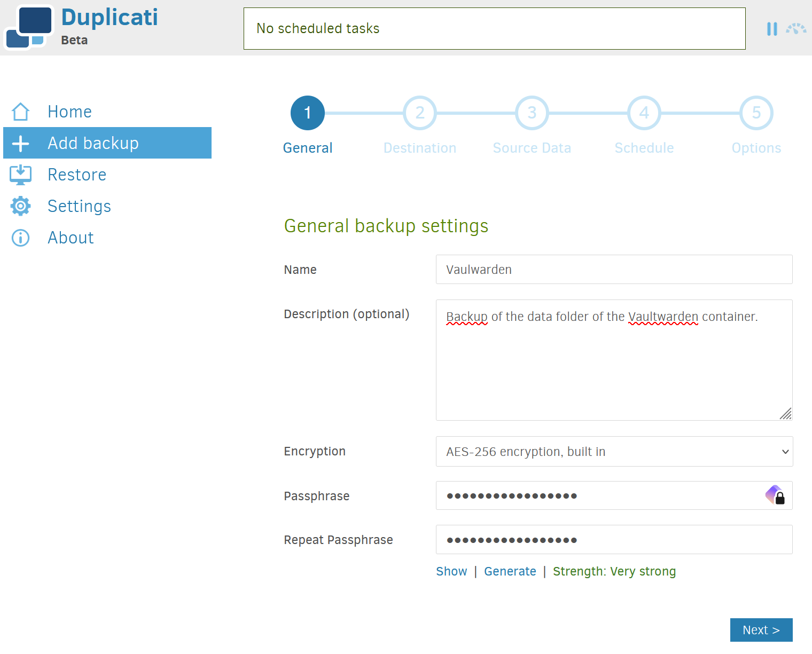Select Add backup in sidebar
The image size is (812, 654).
pos(107,143)
